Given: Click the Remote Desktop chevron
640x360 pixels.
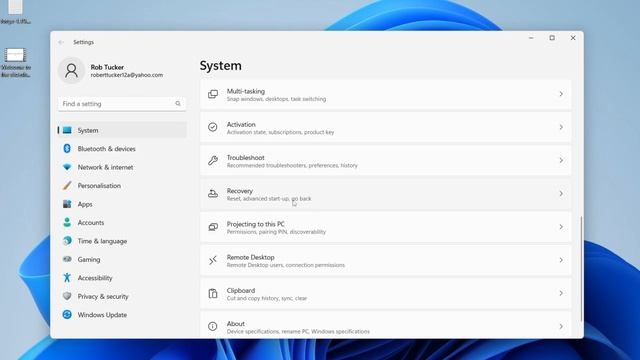Looking at the screenshot, I should [x=561, y=260].
